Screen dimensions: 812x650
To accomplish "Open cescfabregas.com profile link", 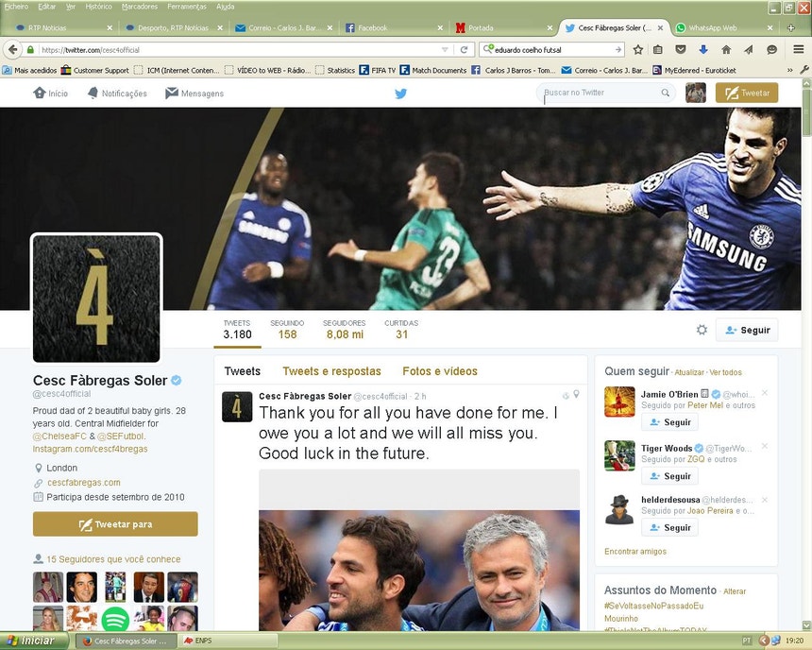I will coord(84,482).
